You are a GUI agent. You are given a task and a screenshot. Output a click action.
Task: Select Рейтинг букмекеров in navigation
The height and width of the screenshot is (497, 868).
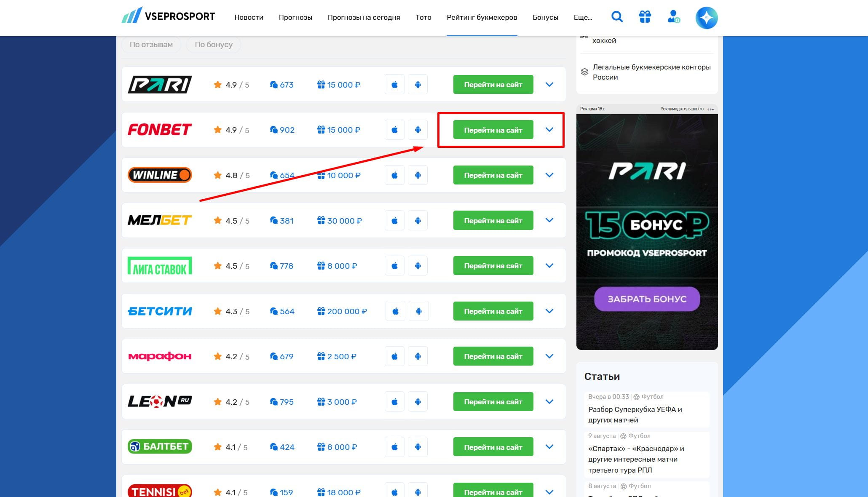click(x=482, y=17)
